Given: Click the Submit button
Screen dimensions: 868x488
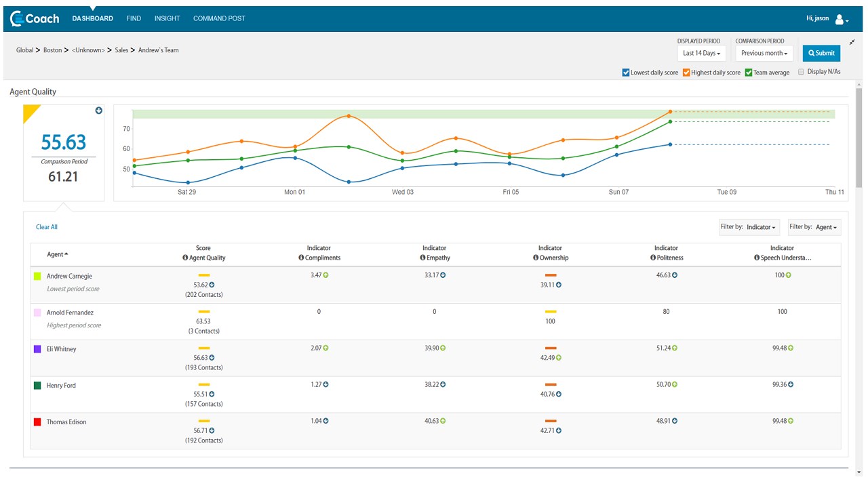Looking at the screenshot, I should pos(821,54).
